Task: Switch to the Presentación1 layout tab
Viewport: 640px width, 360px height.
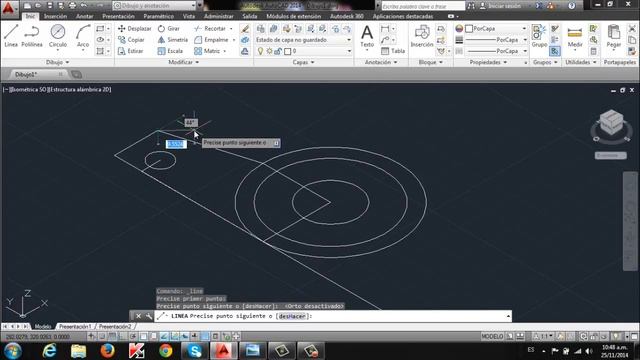Action: coord(75,327)
